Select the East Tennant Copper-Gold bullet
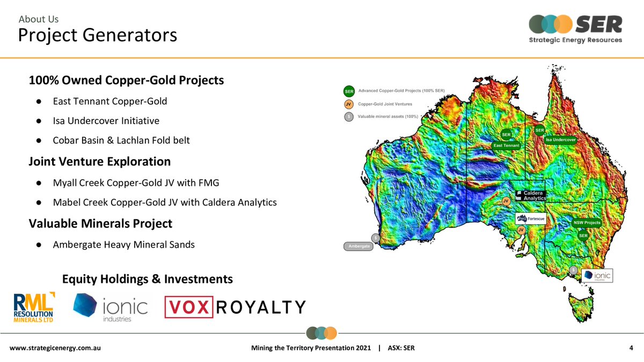This screenshot has width=644, height=362. click(110, 101)
